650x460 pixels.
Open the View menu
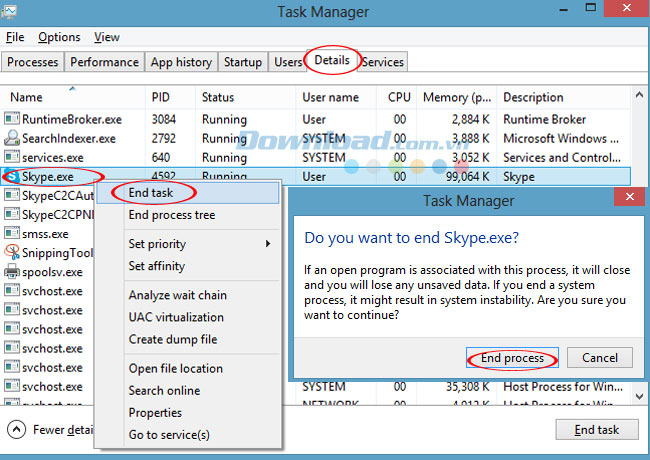[107, 37]
